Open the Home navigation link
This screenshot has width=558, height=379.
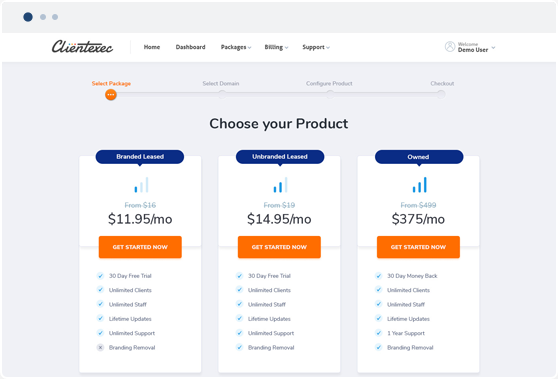152,47
